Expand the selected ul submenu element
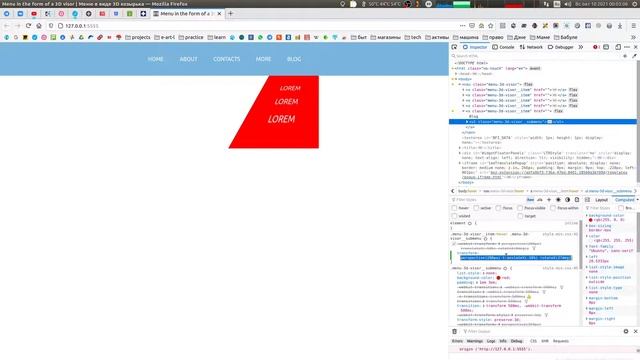This screenshot has height=360, width=640. pos(467,122)
